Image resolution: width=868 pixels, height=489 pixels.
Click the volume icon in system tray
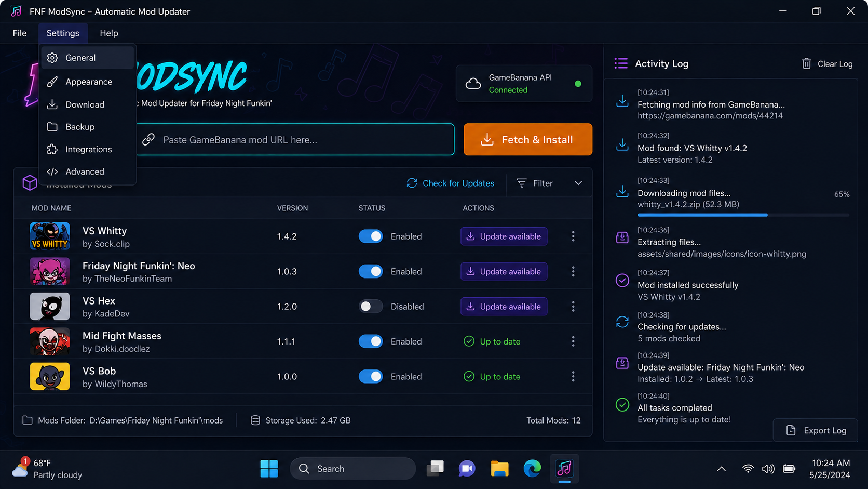click(768, 469)
